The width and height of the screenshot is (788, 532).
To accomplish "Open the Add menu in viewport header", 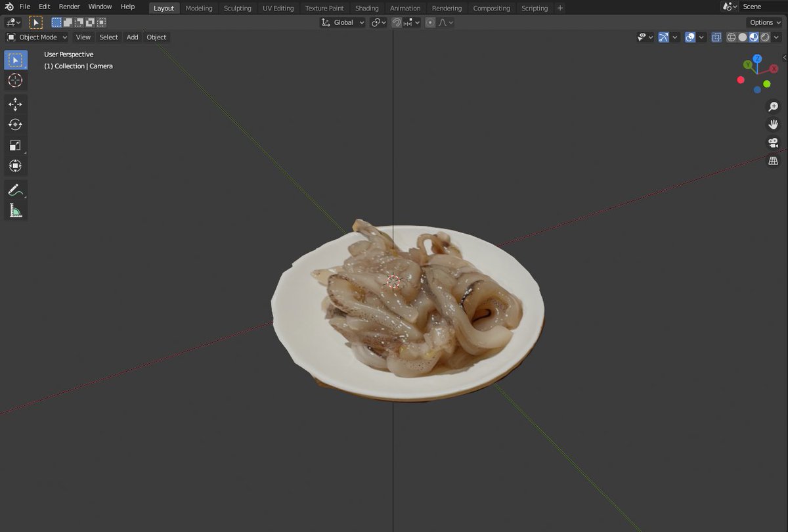I will [132, 37].
